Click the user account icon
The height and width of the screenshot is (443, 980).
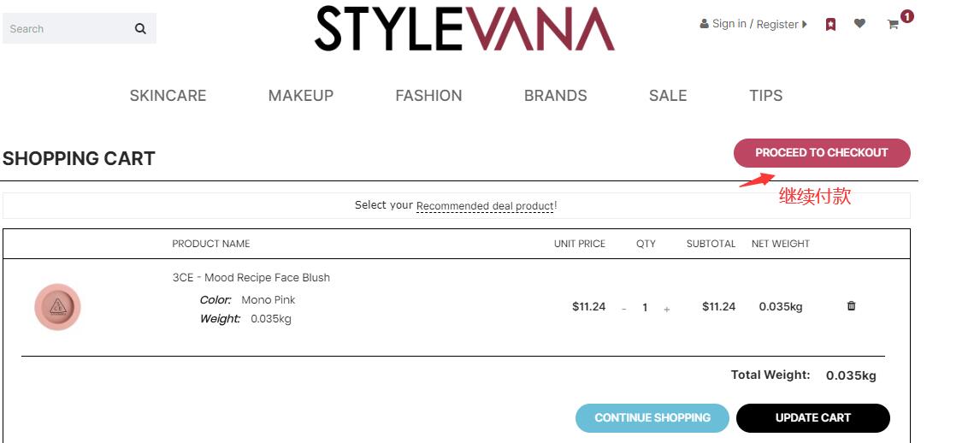coord(704,25)
